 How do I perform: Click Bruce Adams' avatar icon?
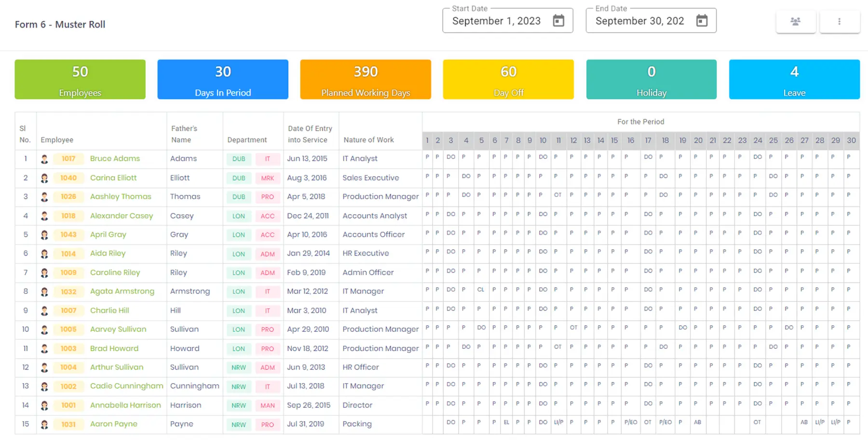click(44, 159)
